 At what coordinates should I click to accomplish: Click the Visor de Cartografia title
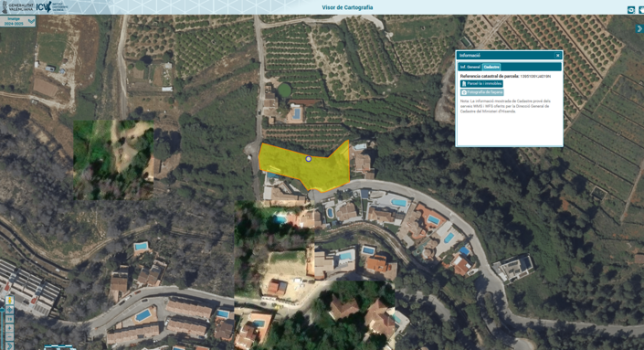coord(347,7)
